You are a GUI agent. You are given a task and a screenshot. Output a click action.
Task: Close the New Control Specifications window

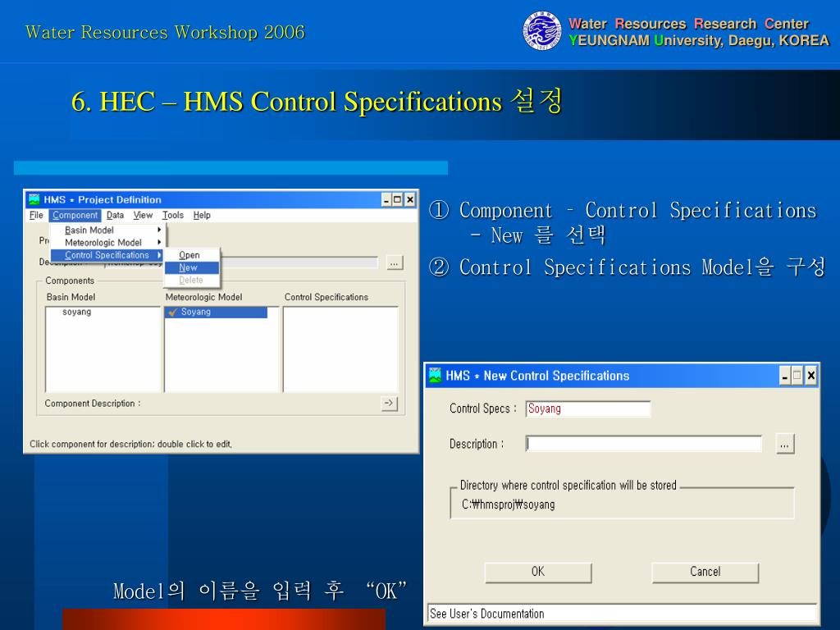[811, 376]
